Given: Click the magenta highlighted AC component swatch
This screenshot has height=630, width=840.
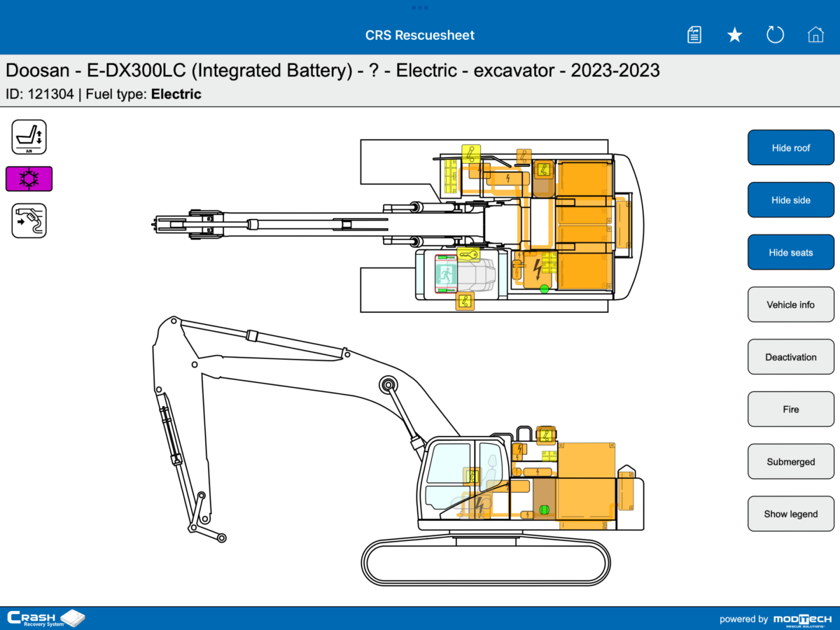Looking at the screenshot, I should click(29, 178).
